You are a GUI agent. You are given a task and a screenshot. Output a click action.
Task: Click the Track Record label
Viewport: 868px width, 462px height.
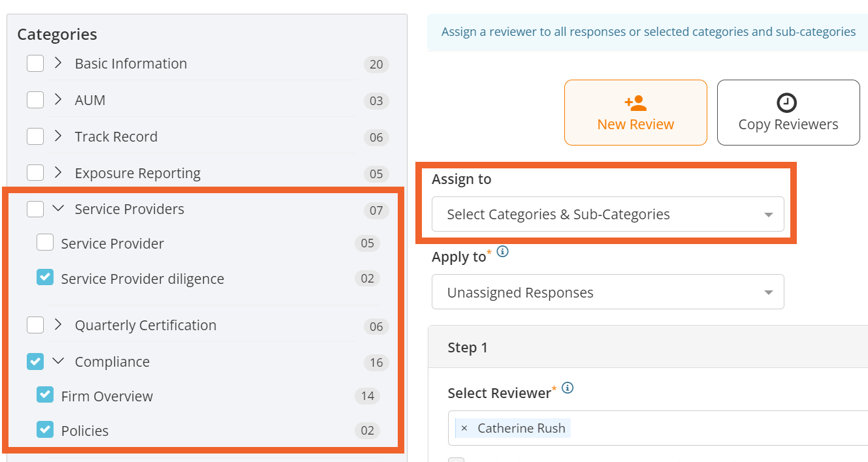[116, 136]
